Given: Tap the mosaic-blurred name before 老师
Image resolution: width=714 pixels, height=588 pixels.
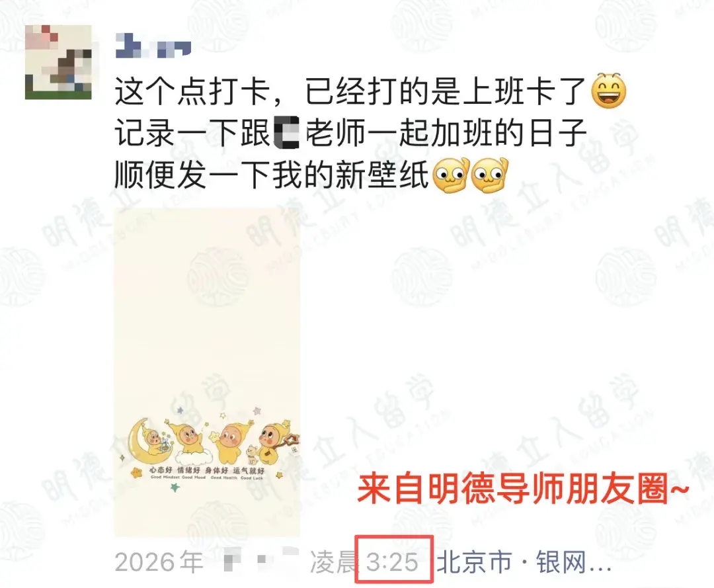Looking at the screenshot, I should [287, 133].
